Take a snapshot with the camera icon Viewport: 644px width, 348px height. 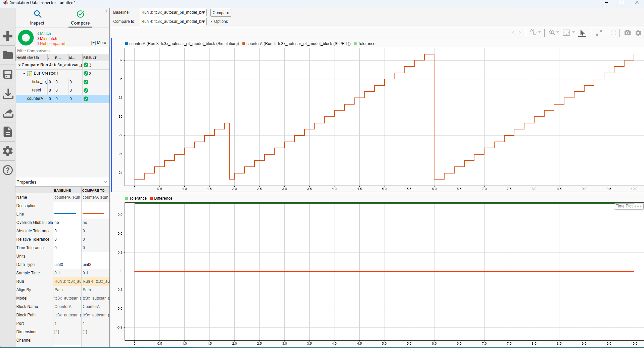tap(627, 33)
